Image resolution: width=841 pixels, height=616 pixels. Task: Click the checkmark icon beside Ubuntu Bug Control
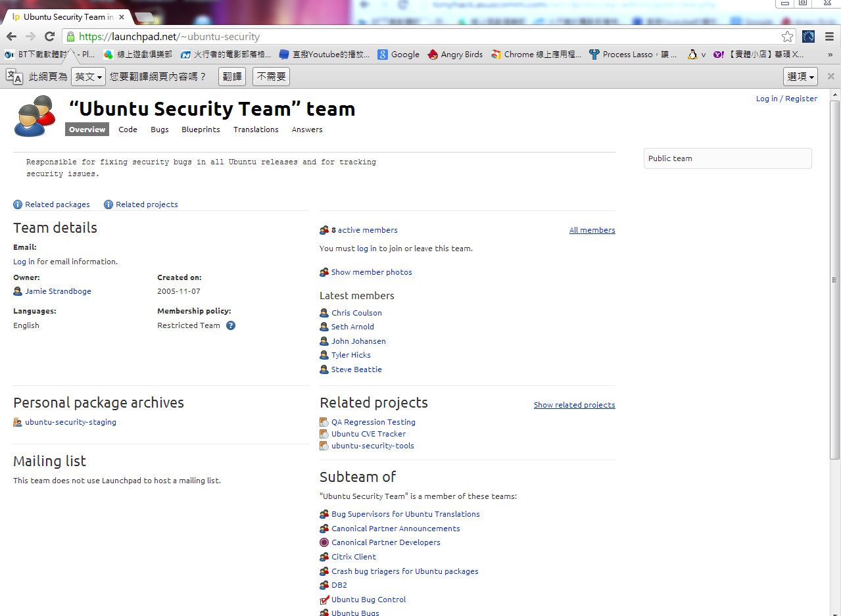pos(324,600)
